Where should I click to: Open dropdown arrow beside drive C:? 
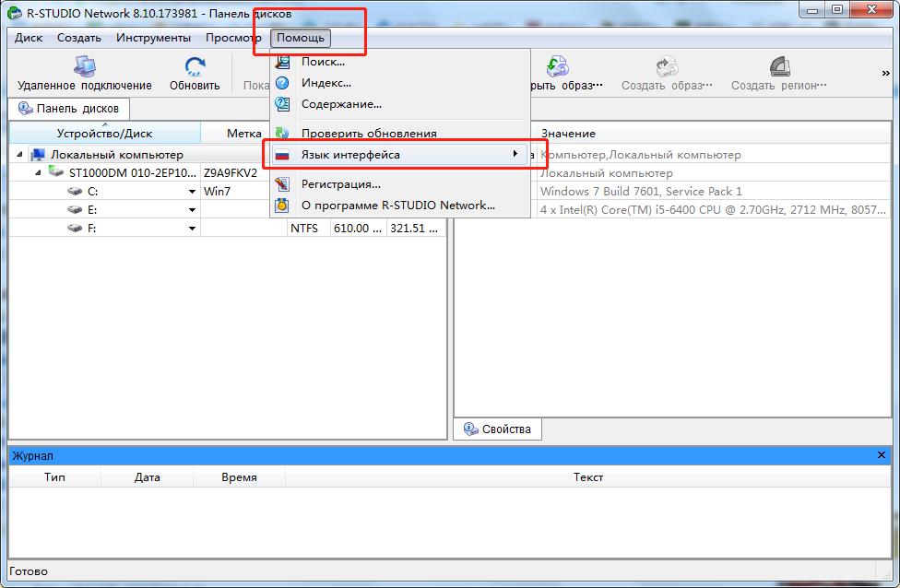coord(192,192)
